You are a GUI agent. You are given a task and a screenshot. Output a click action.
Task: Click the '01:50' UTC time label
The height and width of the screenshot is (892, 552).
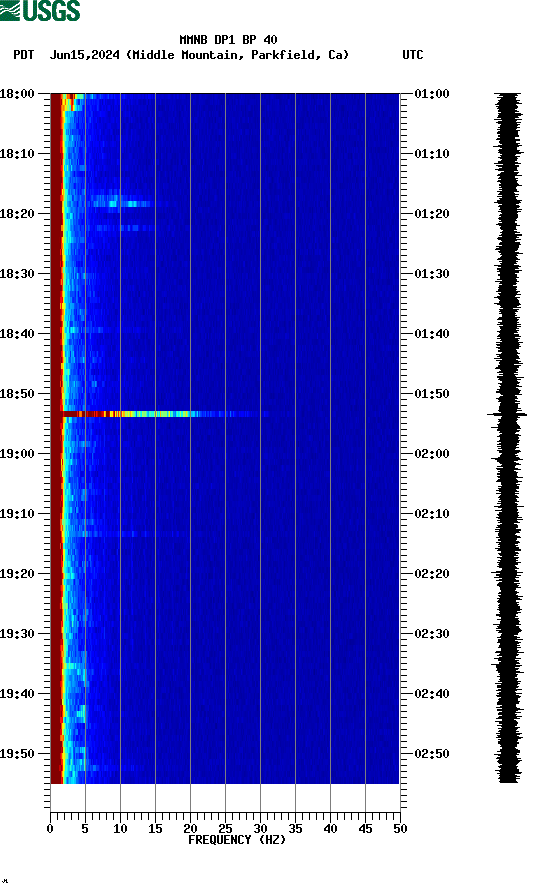pos(432,394)
